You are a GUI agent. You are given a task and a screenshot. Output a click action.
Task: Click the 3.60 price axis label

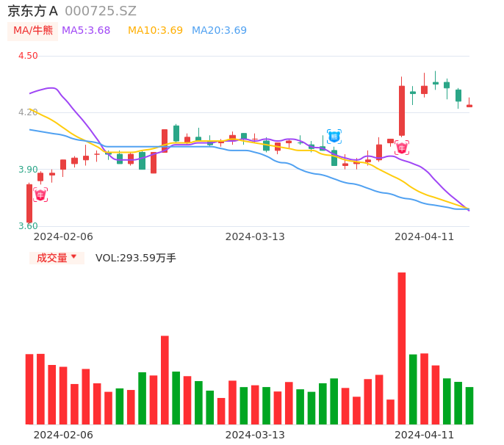[28, 226]
